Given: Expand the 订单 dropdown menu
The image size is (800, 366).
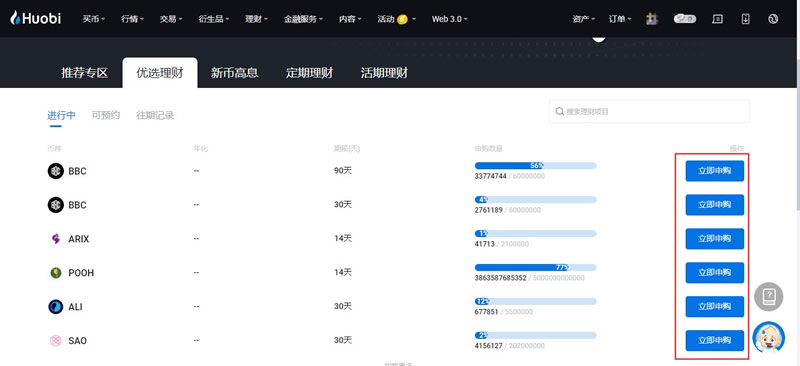Looking at the screenshot, I should (620, 19).
